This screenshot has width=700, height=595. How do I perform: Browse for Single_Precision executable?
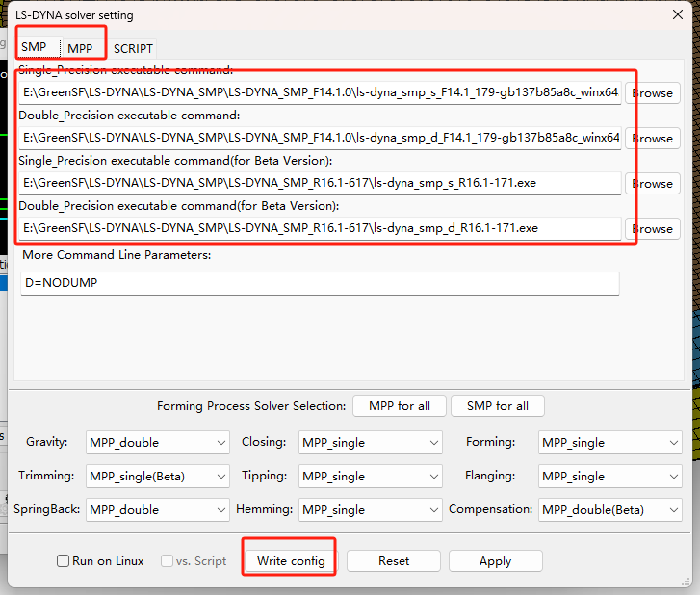point(652,93)
